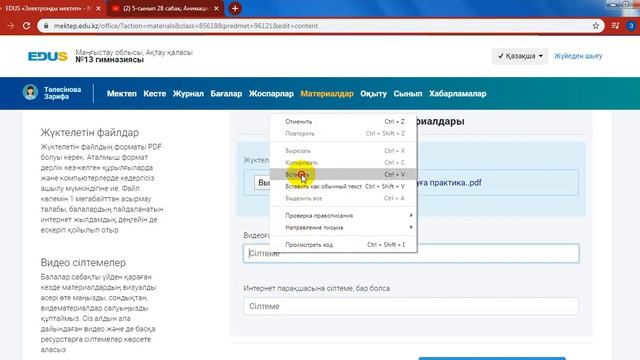Click the Жүктелетін файлдар heading
The width and height of the screenshot is (640, 360).
click(x=90, y=133)
